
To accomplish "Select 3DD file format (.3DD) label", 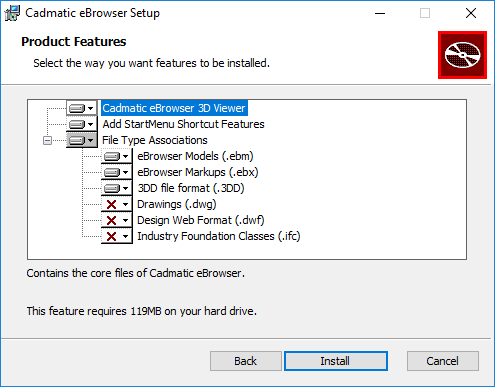I will coord(191,188).
